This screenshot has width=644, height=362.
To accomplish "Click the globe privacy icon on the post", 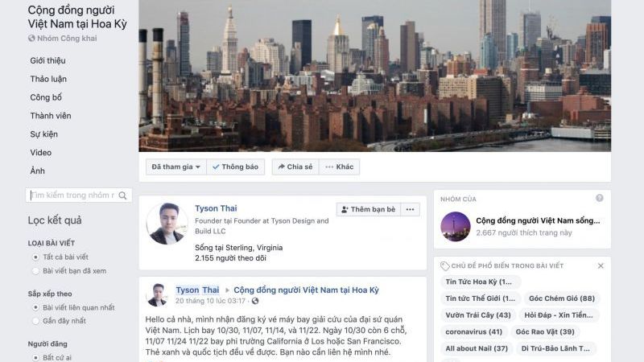I will coord(255,301).
